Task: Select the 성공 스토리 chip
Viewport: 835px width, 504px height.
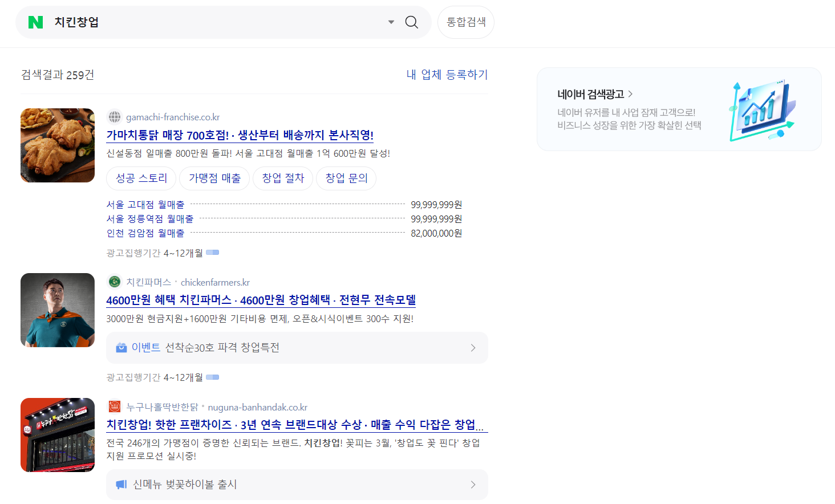Action: pyautogui.click(x=141, y=178)
